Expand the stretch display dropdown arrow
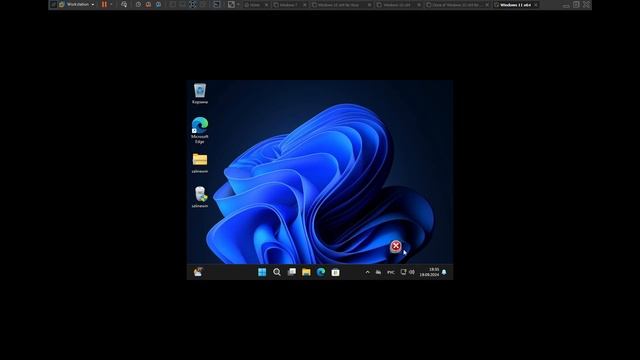This screenshot has width=640, height=360. point(238,4)
